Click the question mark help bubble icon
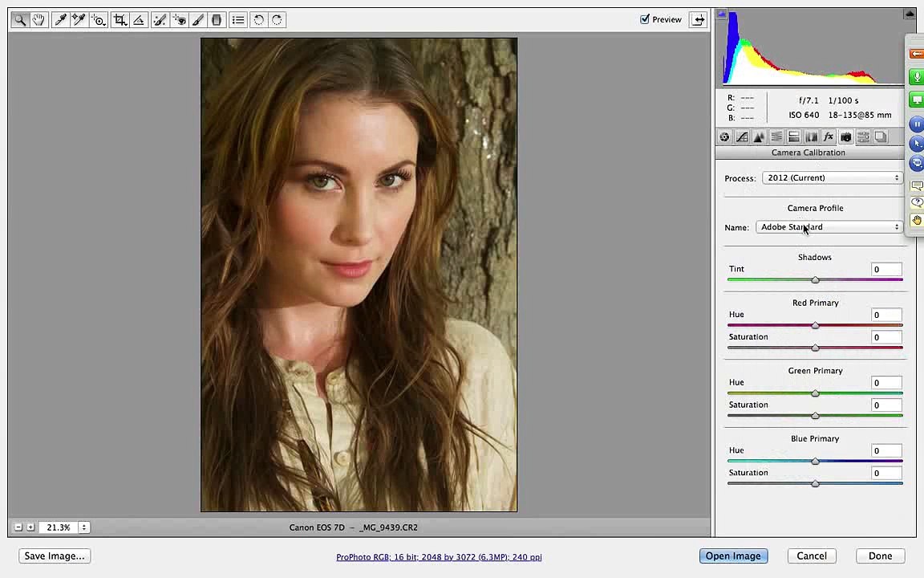 coord(916,202)
